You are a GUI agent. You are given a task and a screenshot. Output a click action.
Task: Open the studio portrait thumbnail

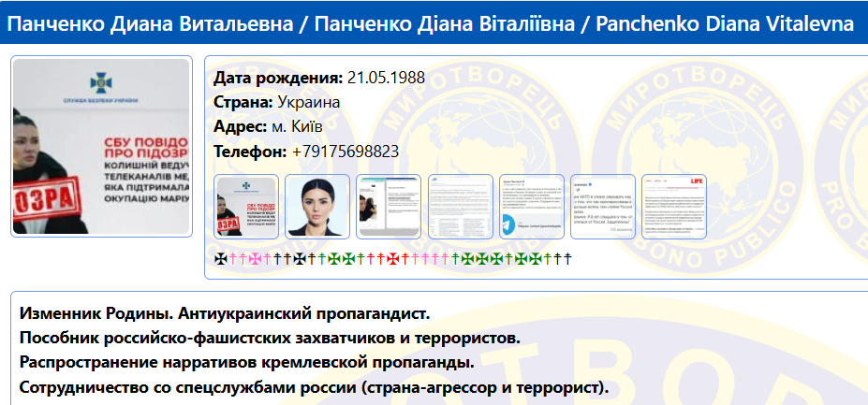316,206
